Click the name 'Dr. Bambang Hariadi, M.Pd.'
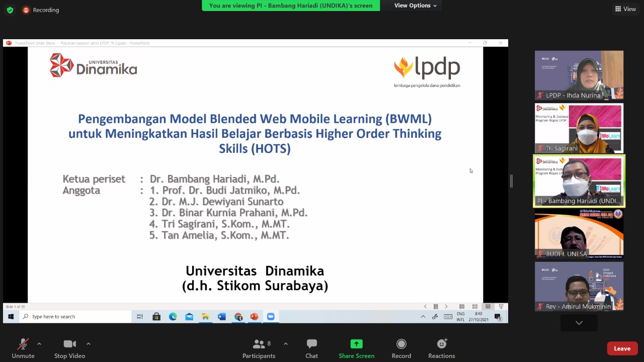The height and width of the screenshot is (362, 644). coord(214,179)
